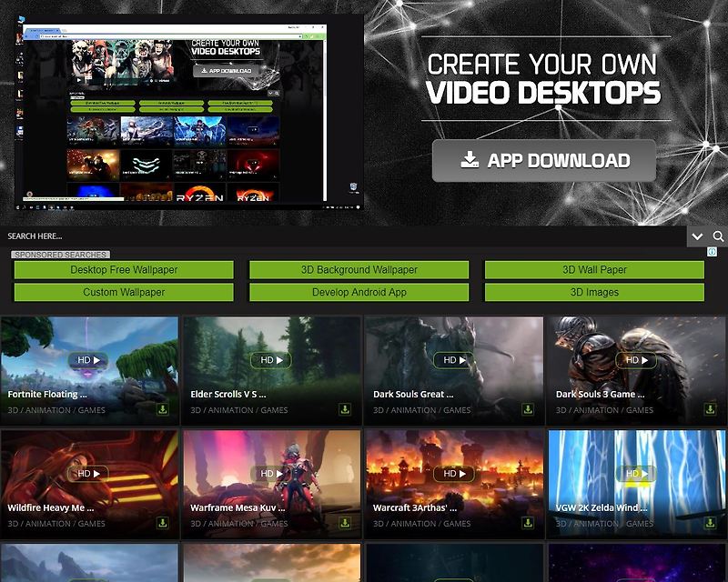728x582 pixels.
Task: Open the Warcraft 3Arthas' title
Action: [415, 508]
